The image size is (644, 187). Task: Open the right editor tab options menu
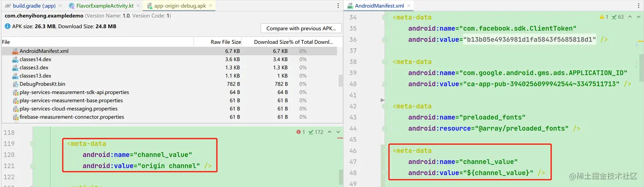[638, 6]
